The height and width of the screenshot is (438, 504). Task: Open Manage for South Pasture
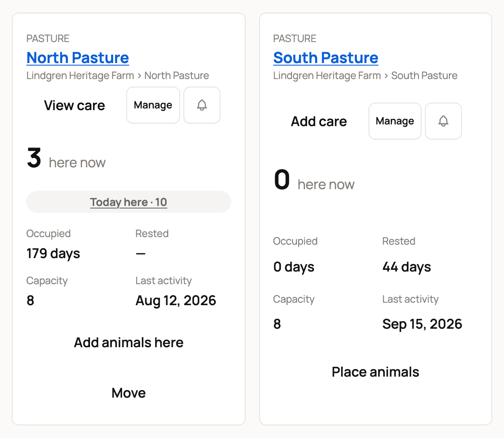point(395,121)
